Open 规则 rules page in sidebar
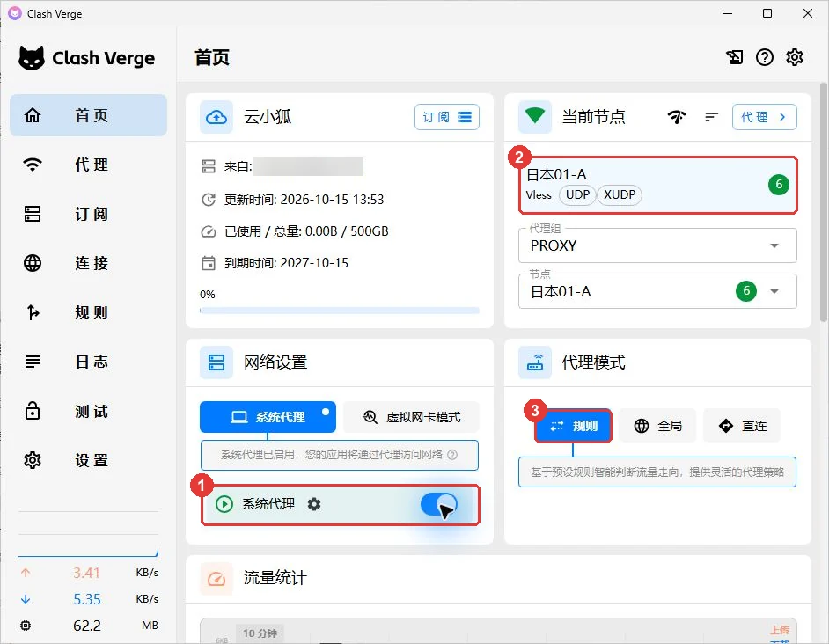This screenshot has width=829, height=644. [88, 312]
